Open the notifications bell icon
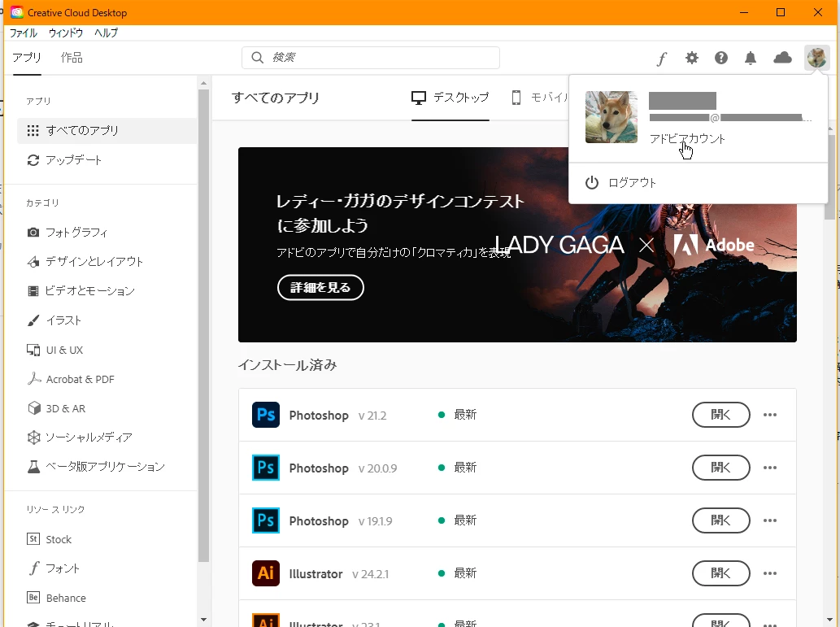The image size is (840, 627). pyautogui.click(x=751, y=58)
